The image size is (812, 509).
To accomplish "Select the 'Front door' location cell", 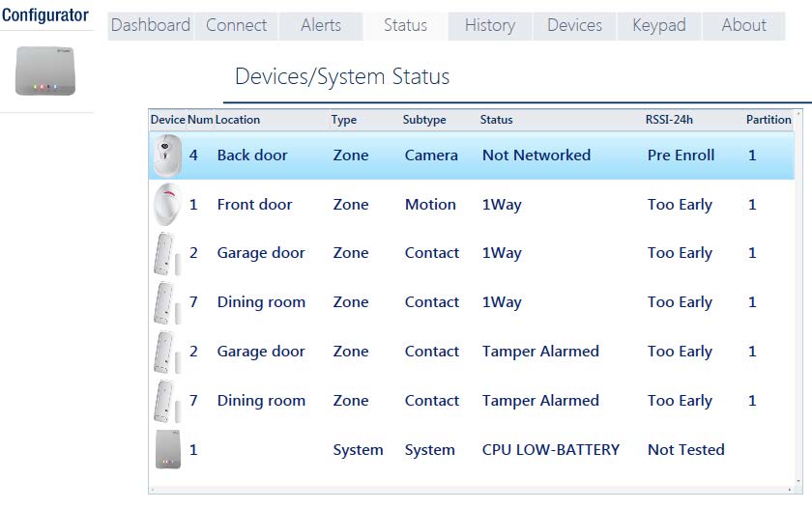I will pyautogui.click(x=255, y=205).
